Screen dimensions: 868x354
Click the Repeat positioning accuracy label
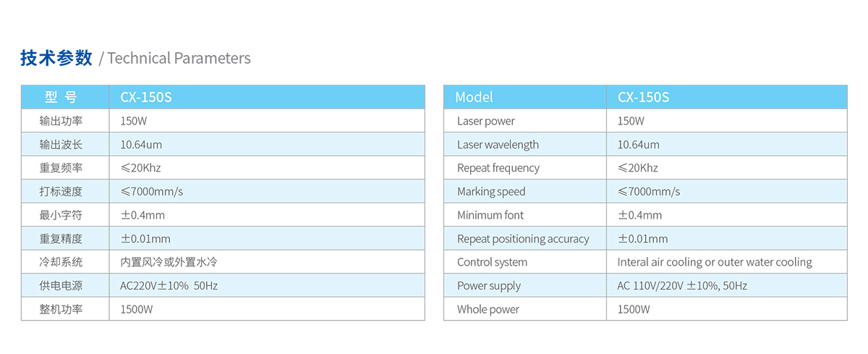523,238
